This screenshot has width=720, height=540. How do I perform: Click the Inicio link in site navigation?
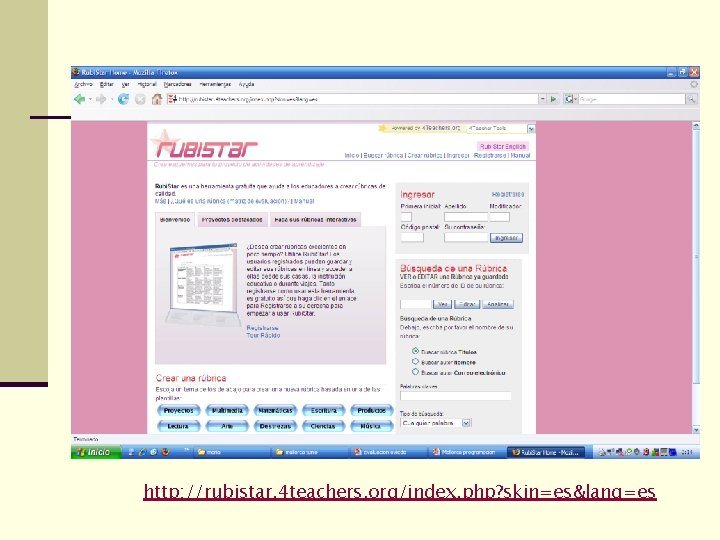pyautogui.click(x=352, y=156)
